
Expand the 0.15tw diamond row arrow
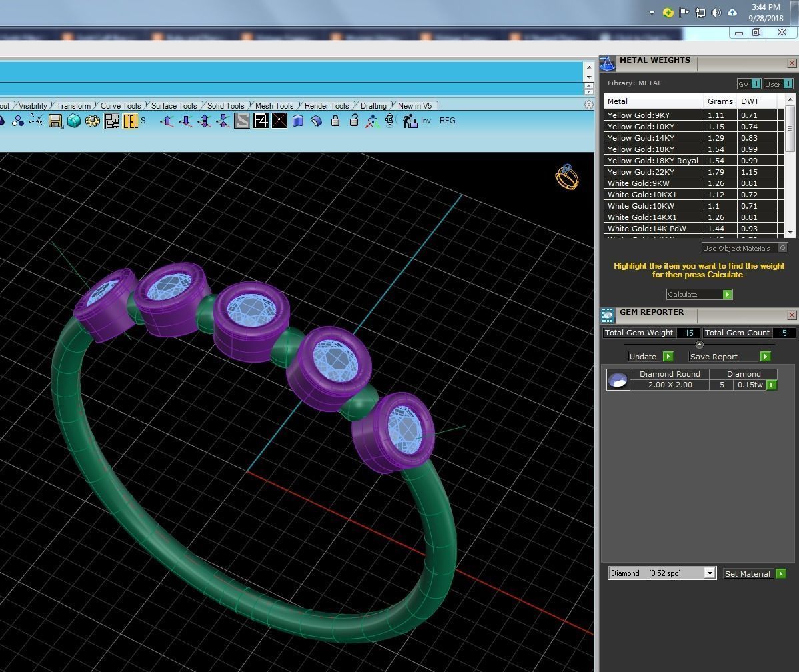coord(772,385)
